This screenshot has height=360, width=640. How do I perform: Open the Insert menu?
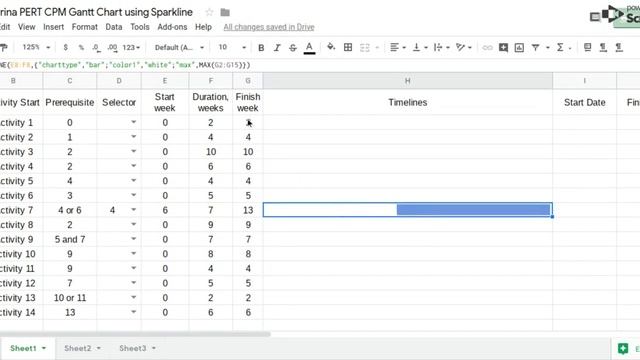click(x=53, y=27)
